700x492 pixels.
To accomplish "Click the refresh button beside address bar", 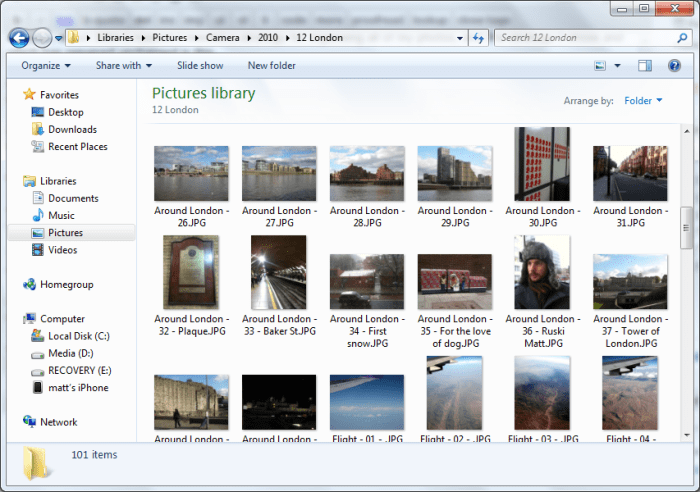I will 477,38.
